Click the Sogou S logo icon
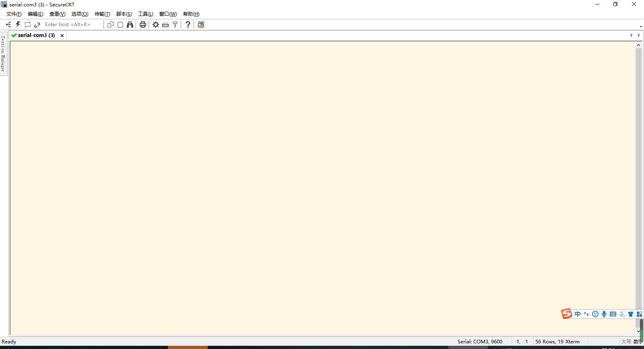The image size is (644, 349). pyautogui.click(x=567, y=314)
